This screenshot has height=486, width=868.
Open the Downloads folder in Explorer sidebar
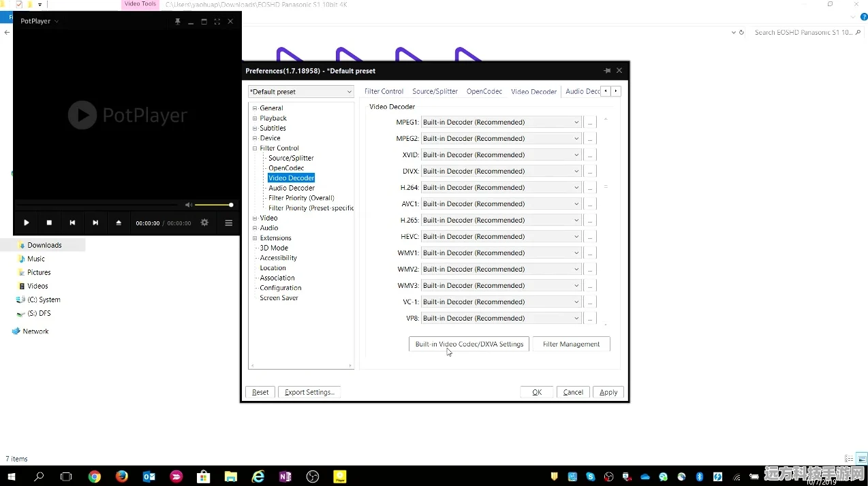click(x=44, y=245)
